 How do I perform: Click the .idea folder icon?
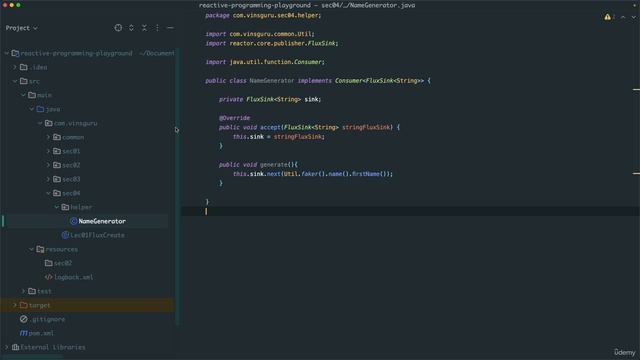[24, 67]
